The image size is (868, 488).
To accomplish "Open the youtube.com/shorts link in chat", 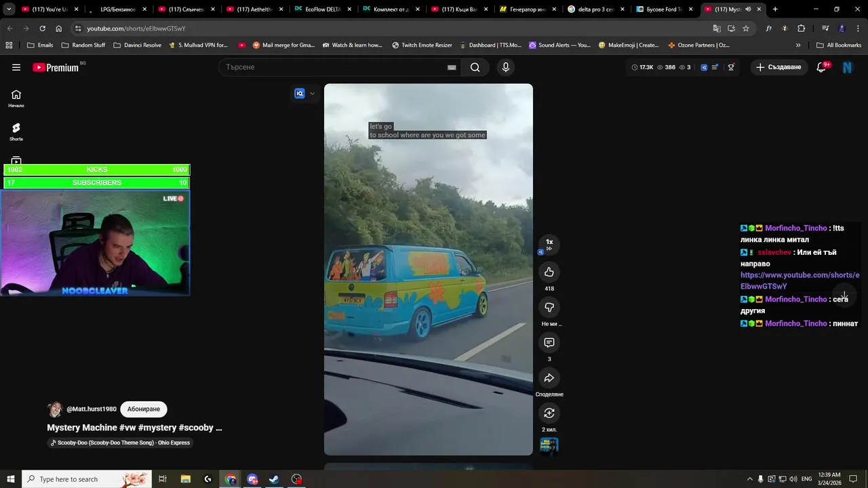I will click(x=800, y=281).
